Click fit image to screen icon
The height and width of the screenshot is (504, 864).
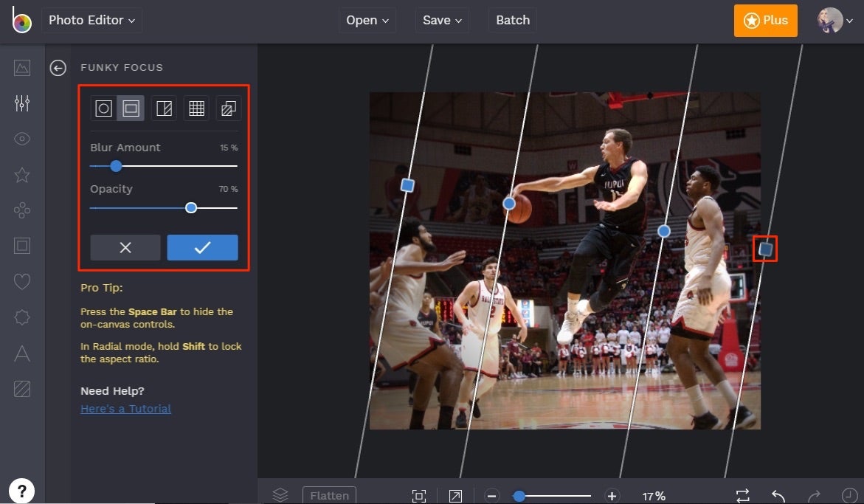(419, 495)
